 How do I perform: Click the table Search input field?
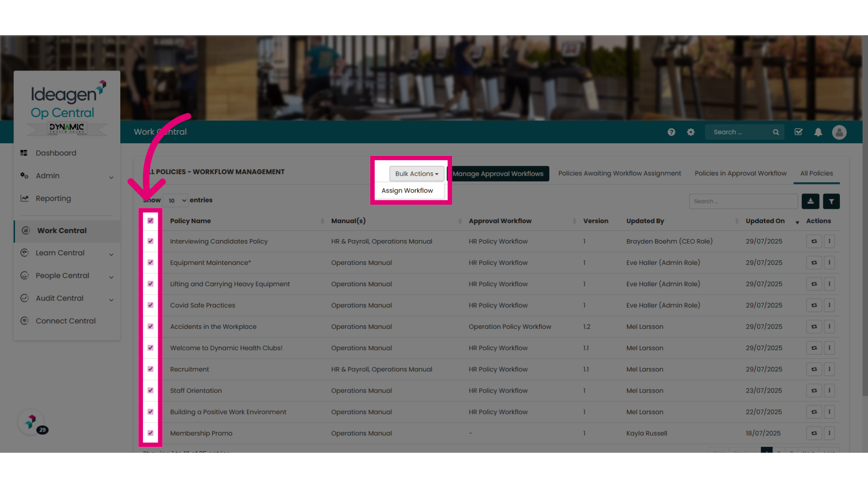click(743, 201)
